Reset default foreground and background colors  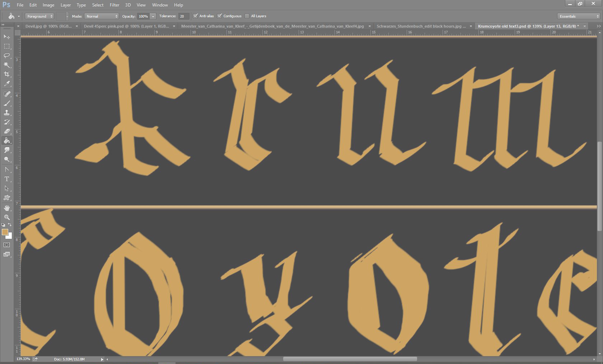click(x=3, y=225)
